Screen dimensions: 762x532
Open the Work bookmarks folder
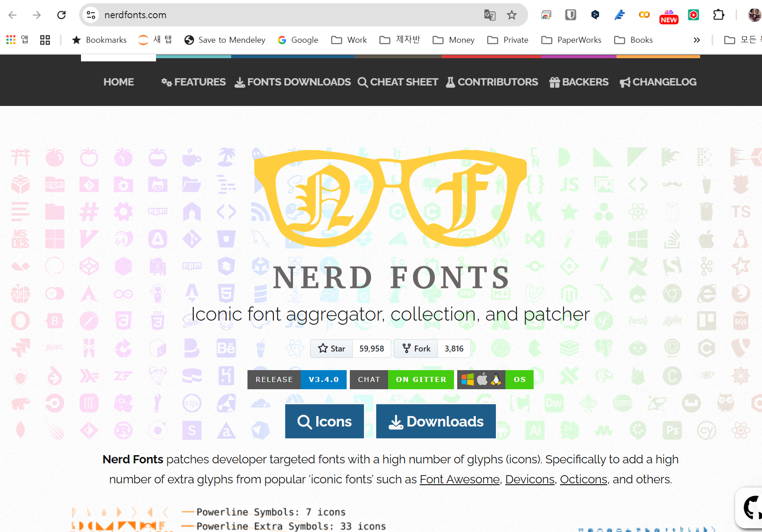point(349,40)
